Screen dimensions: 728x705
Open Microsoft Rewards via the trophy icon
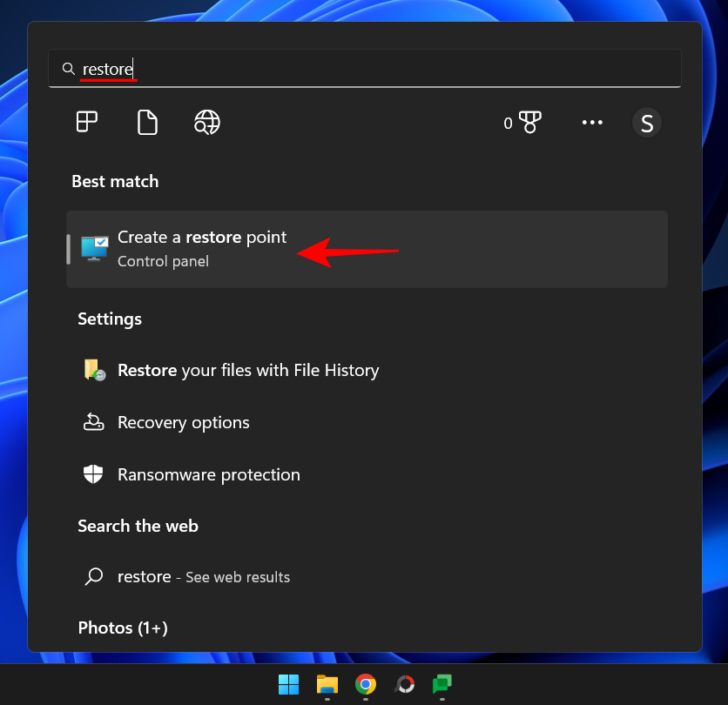(x=531, y=122)
